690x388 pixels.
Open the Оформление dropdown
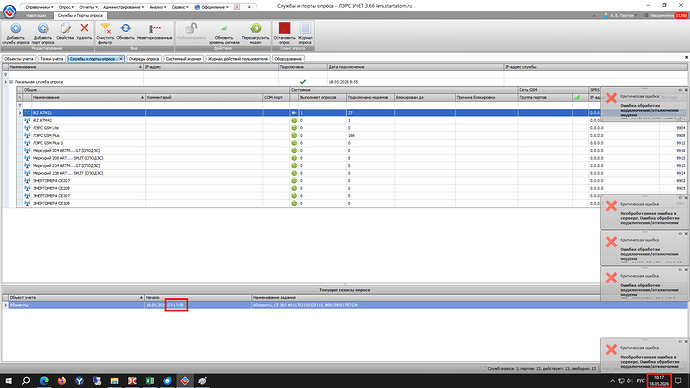[212, 7]
